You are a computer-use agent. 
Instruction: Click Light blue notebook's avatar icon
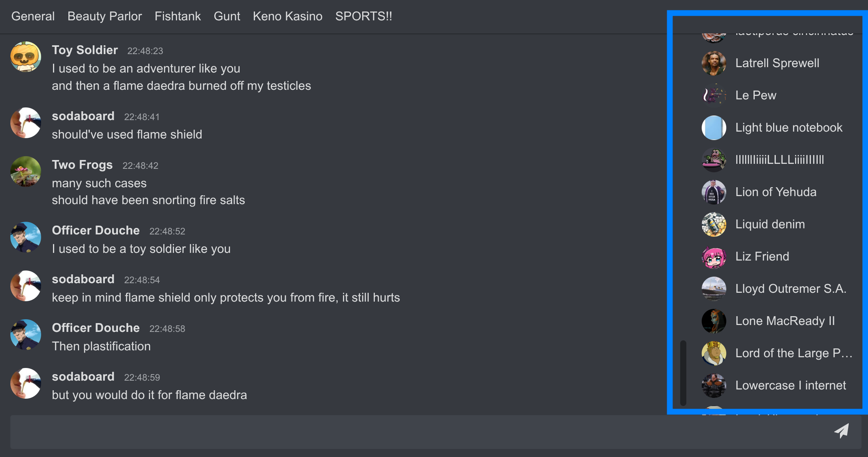714,128
